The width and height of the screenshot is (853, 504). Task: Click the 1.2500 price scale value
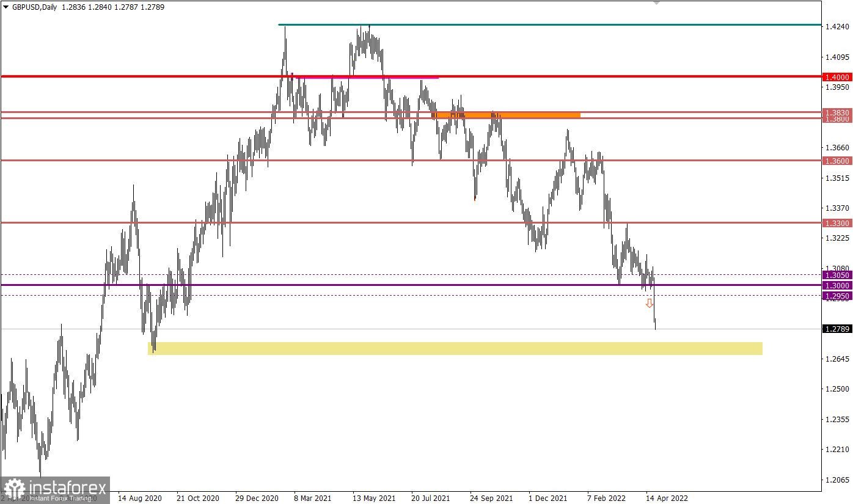click(x=837, y=389)
